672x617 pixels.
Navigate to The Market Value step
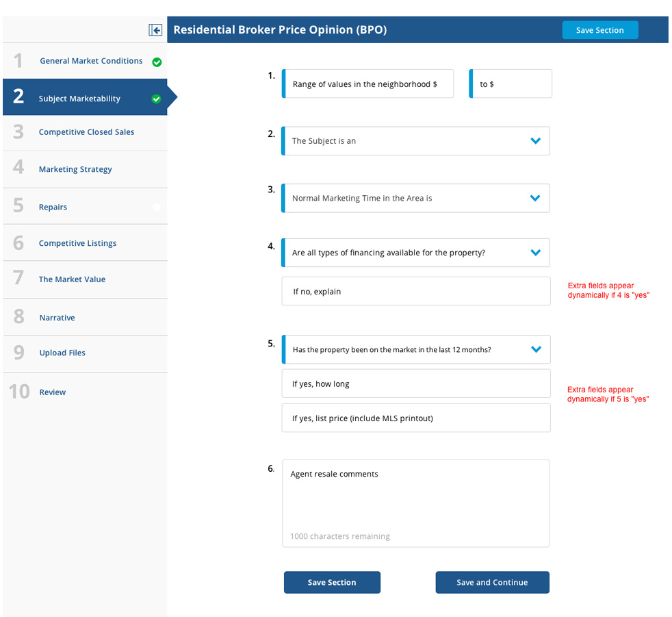coord(72,279)
